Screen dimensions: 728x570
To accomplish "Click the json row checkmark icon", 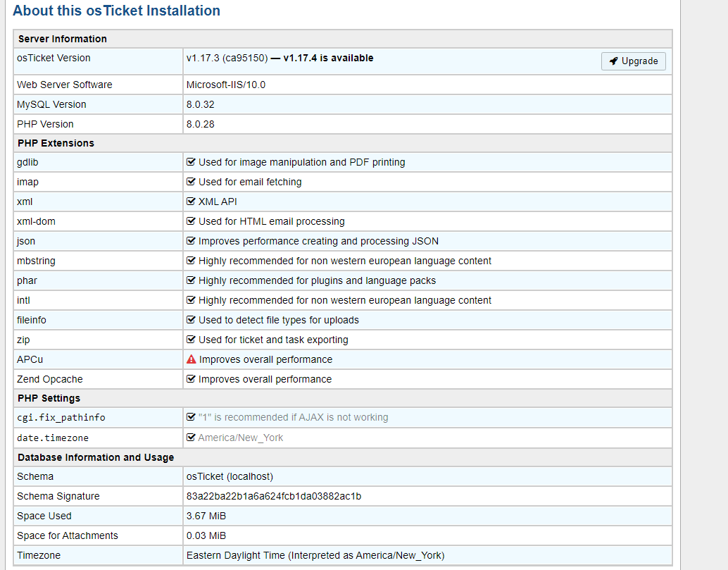I will 191,241.
